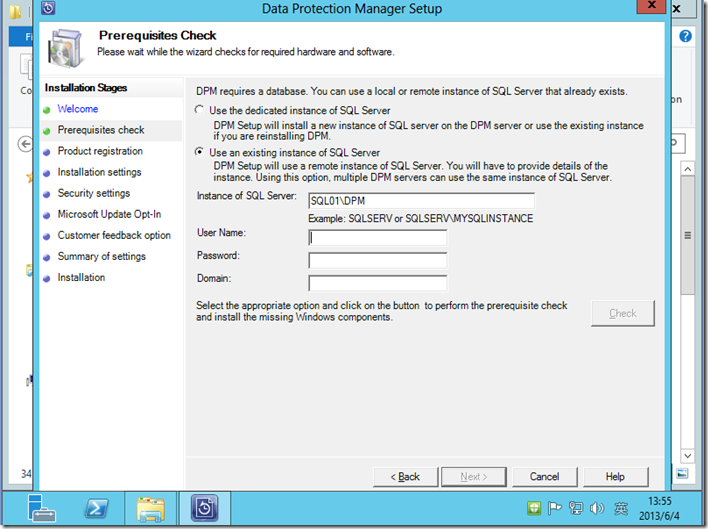Select the Welcome stage link
Viewport: 708px width, 529px height.
point(78,109)
